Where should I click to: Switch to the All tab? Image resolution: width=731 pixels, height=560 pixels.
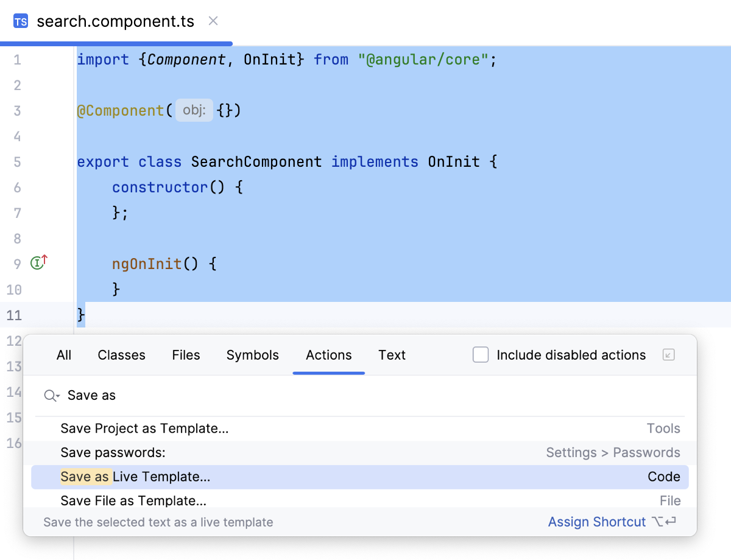[x=63, y=355]
